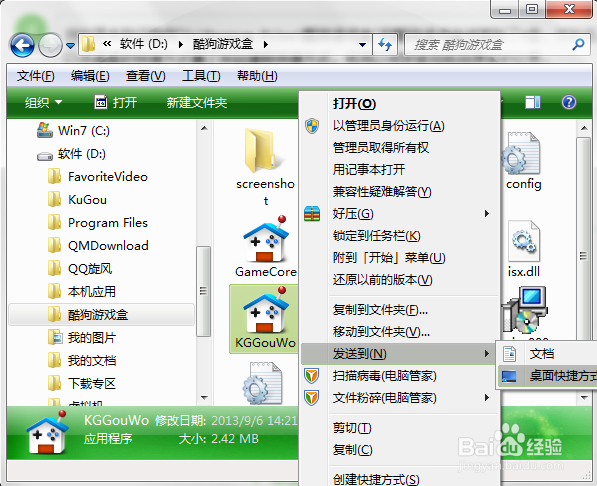The image size is (597, 486).
Task: Select the KGGouWo application icon
Action: pos(266,310)
